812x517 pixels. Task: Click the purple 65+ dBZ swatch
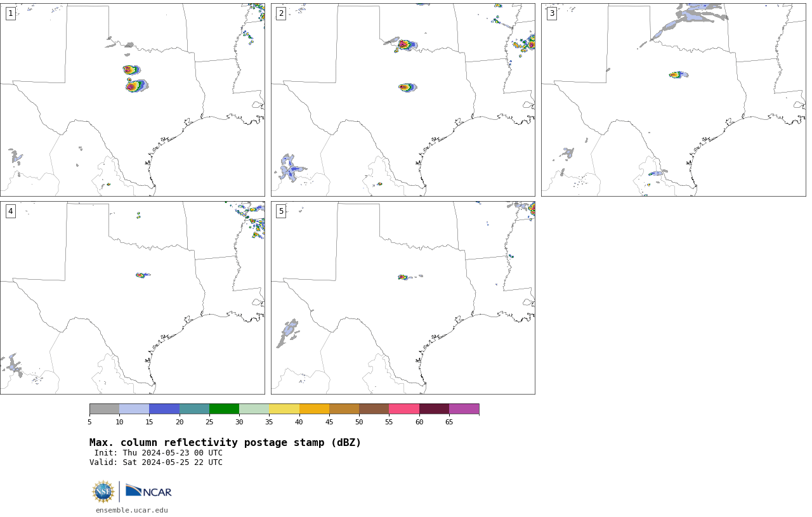pyautogui.click(x=464, y=409)
